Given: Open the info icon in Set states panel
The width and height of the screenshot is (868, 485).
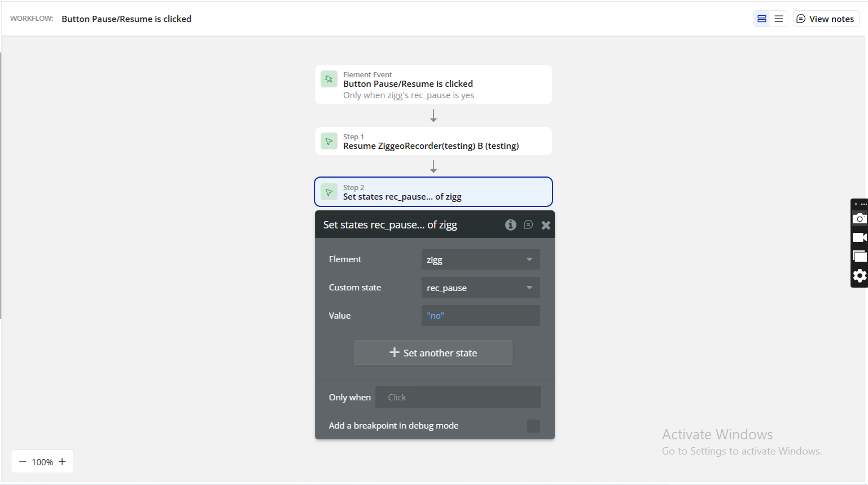Looking at the screenshot, I should coord(510,225).
